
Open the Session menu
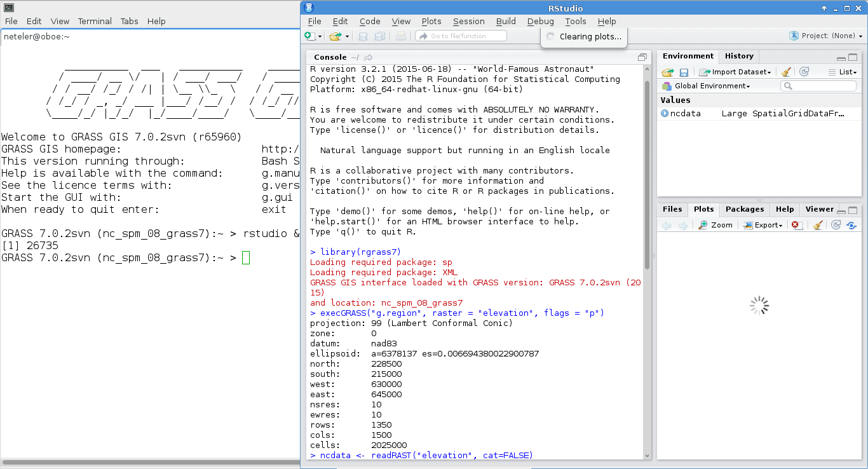click(x=469, y=21)
